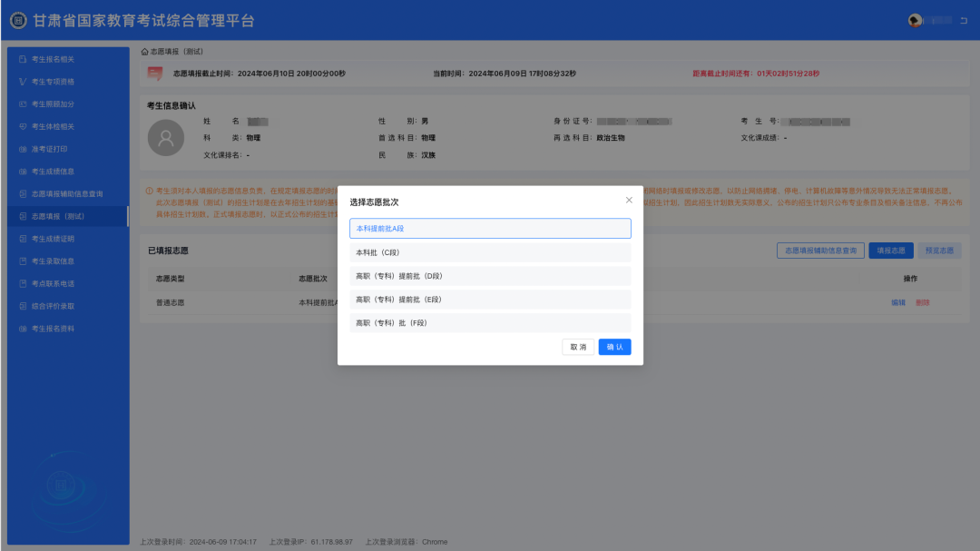Click the orange warning icon in notice

pyautogui.click(x=150, y=191)
